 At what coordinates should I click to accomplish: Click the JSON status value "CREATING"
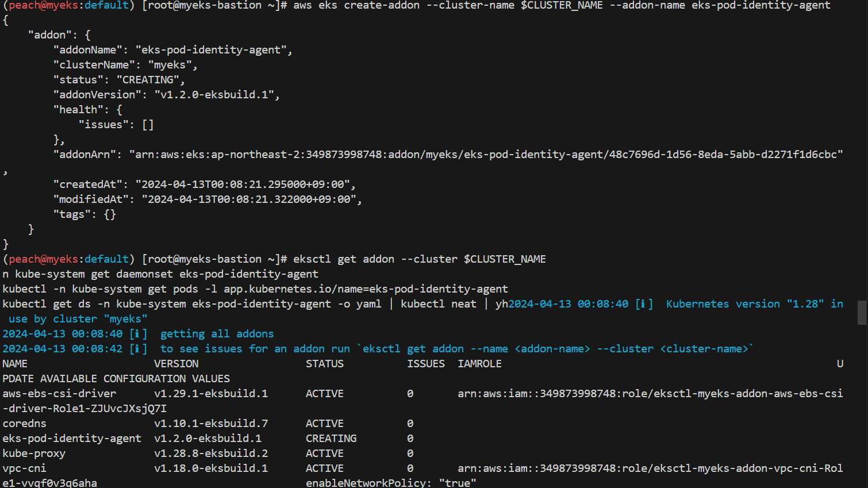[148, 80]
